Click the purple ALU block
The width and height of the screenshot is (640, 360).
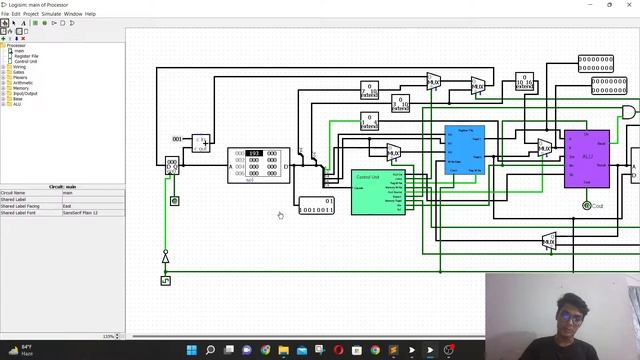click(587, 159)
